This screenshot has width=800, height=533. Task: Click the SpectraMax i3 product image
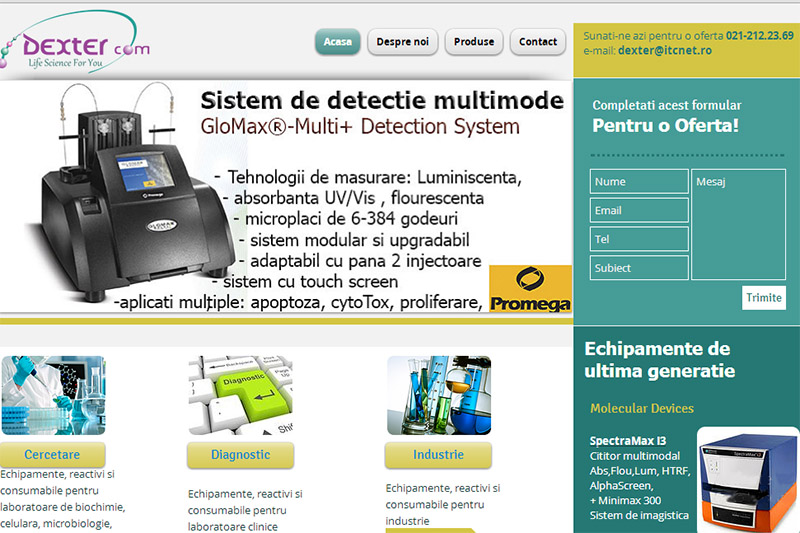[x=747, y=480]
